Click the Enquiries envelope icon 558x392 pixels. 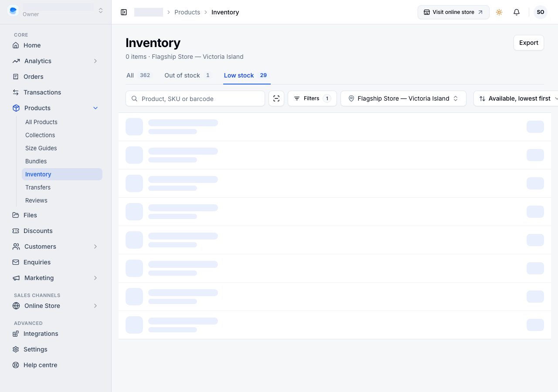click(16, 262)
